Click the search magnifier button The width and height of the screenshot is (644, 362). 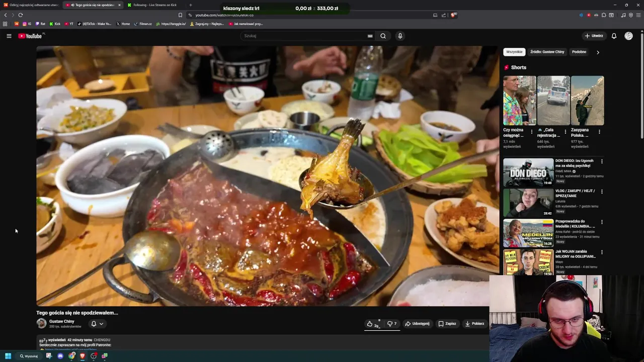coord(383,36)
